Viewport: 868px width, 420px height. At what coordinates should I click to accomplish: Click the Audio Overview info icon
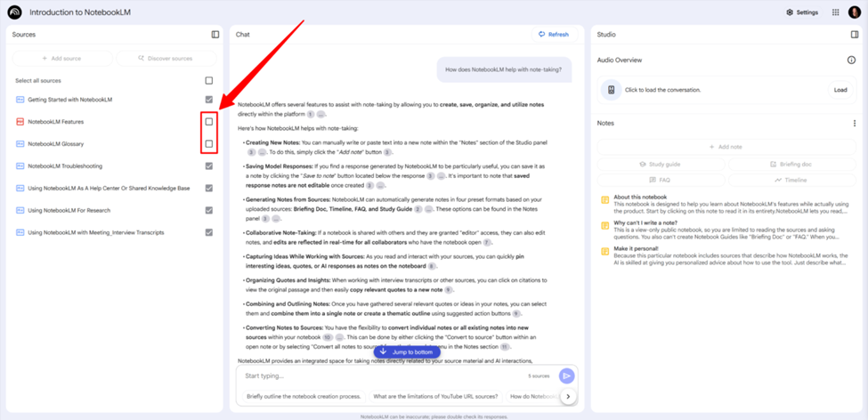(851, 61)
